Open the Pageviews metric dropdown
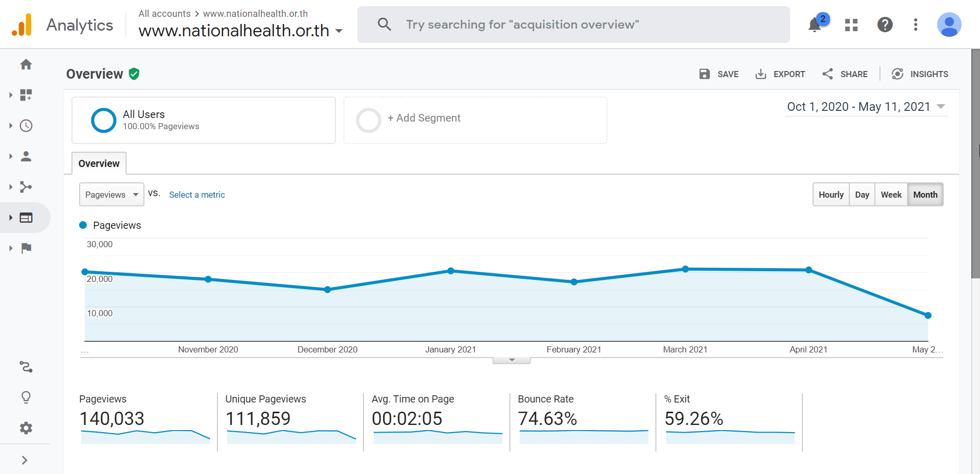980x474 pixels. click(x=112, y=195)
